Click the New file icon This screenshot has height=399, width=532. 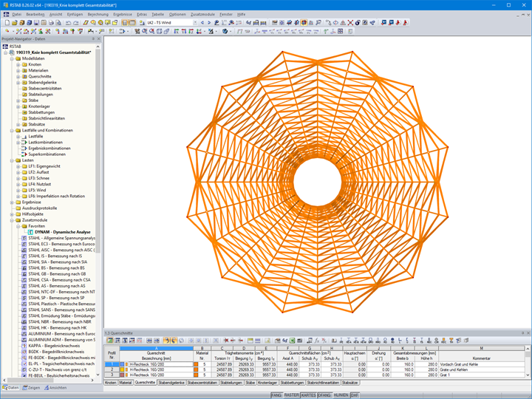[x=7, y=23]
